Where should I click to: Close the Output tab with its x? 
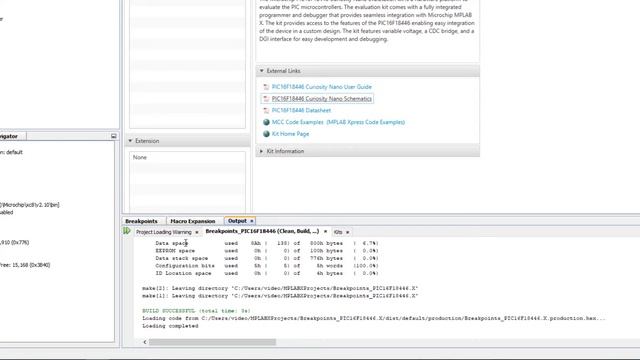click(x=252, y=221)
